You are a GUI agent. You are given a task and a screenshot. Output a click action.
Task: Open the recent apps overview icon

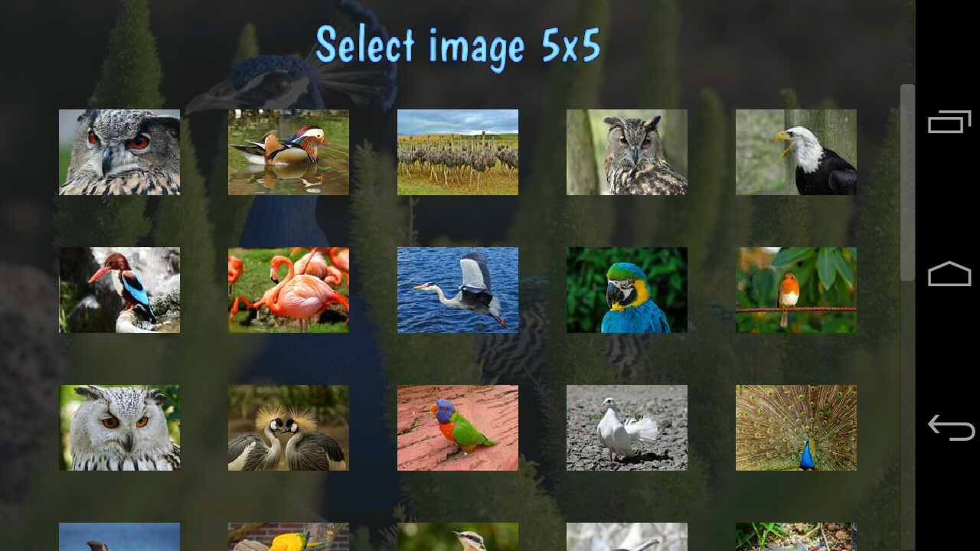(949, 122)
